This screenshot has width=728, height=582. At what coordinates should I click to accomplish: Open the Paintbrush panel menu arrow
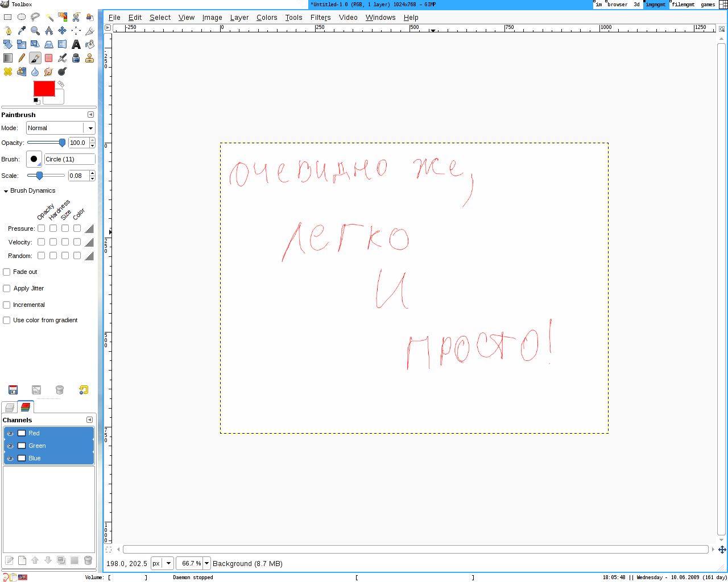(90, 114)
